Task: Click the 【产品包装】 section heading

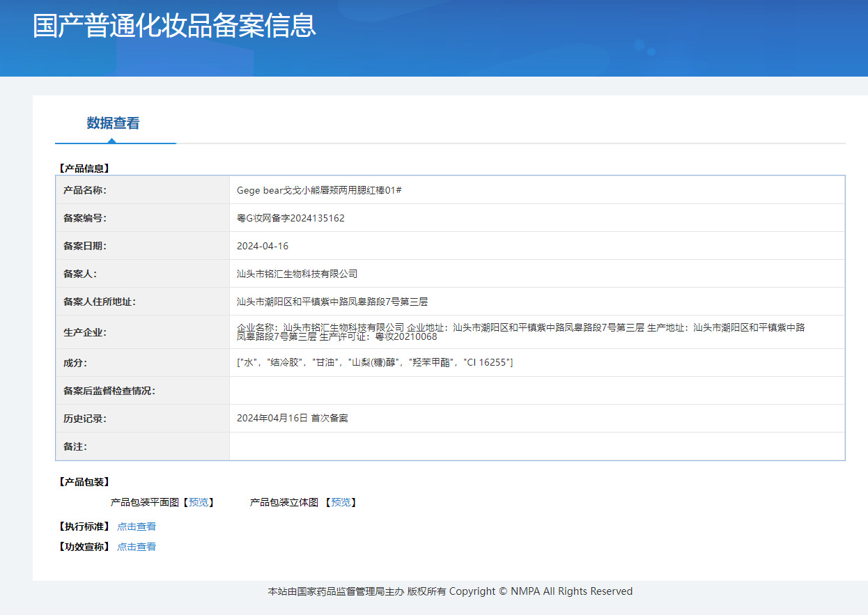Action: pos(84,482)
